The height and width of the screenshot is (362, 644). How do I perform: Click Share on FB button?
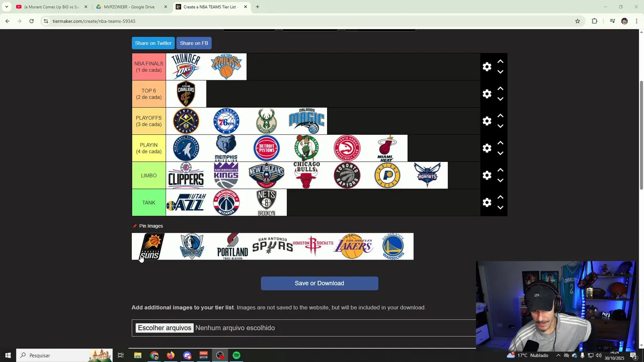194,43
